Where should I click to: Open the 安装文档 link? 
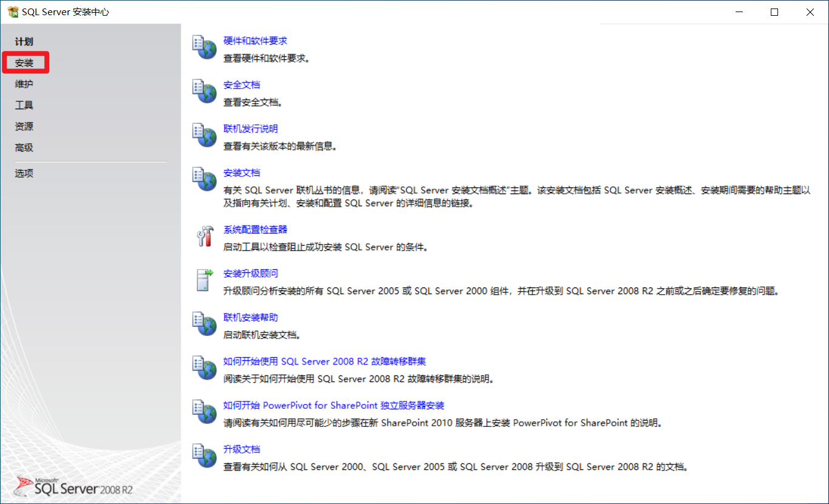pos(242,173)
